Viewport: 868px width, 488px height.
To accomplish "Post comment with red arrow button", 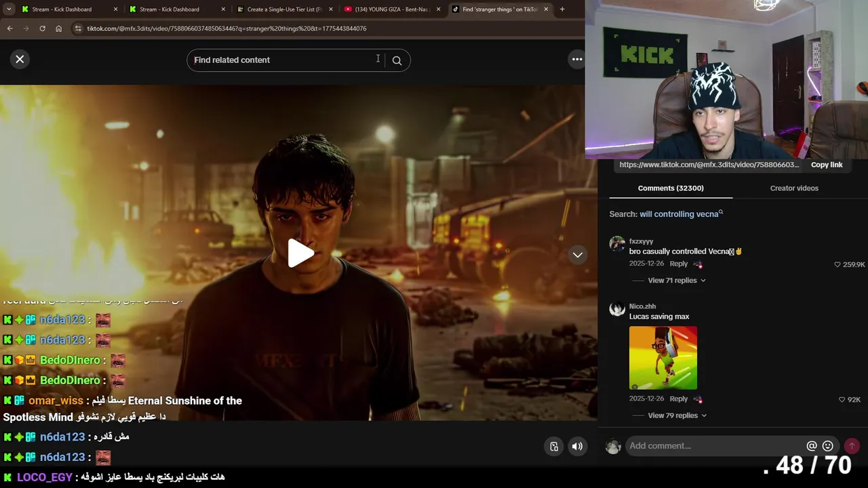I will click(852, 446).
